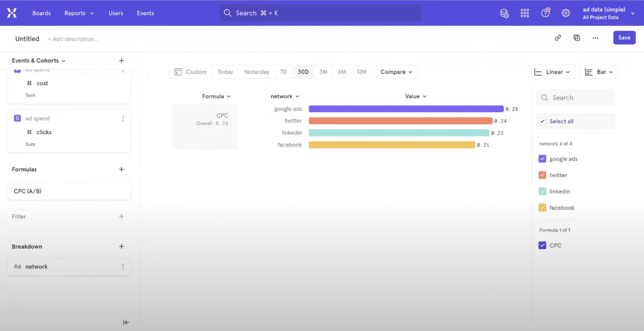Uncheck the linkedin checkbox
The width and height of the screenshot is (644, 331).
(x=542, y=191)
